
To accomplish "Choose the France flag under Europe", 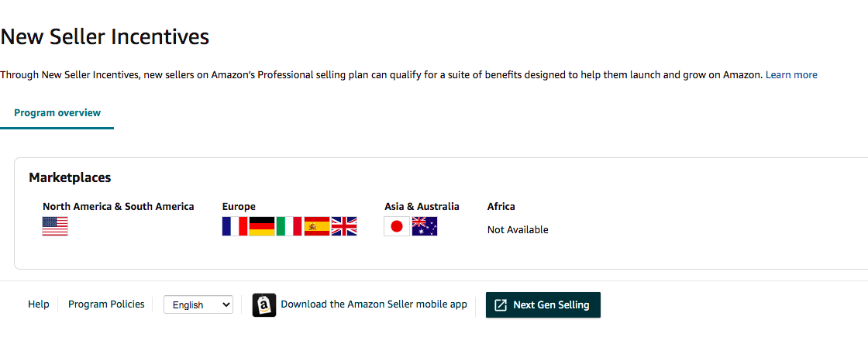I will click(x=235, y=226).
